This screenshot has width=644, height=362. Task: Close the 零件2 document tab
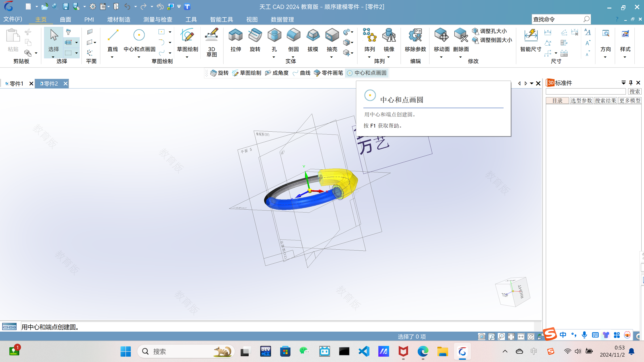[x=66, y=83]
